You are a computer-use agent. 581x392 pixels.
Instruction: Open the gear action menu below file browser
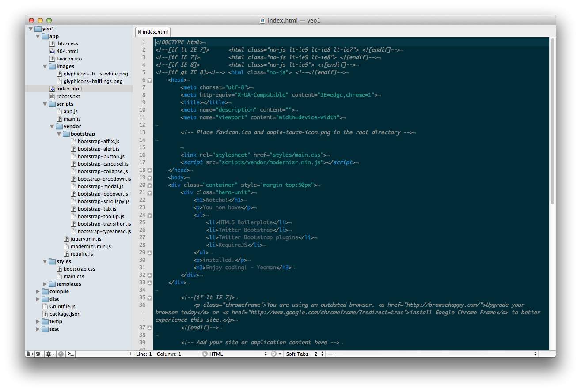click(x=50, y=354)
